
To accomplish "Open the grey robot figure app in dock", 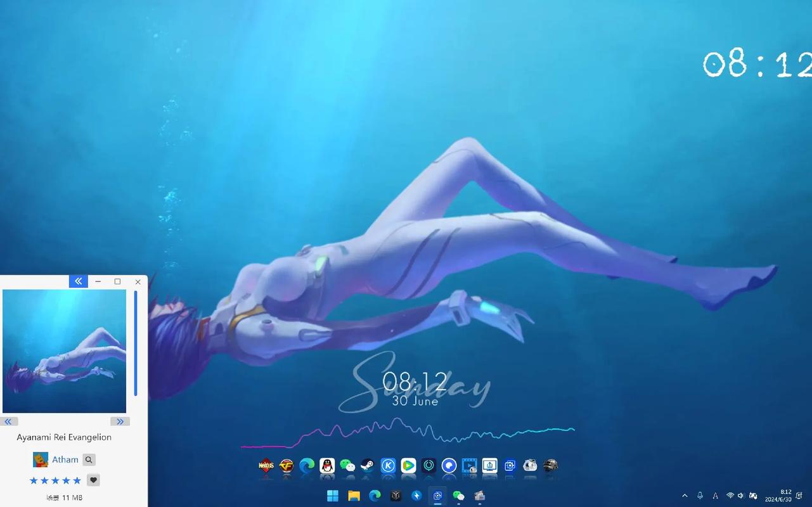I will coord(530,466).
